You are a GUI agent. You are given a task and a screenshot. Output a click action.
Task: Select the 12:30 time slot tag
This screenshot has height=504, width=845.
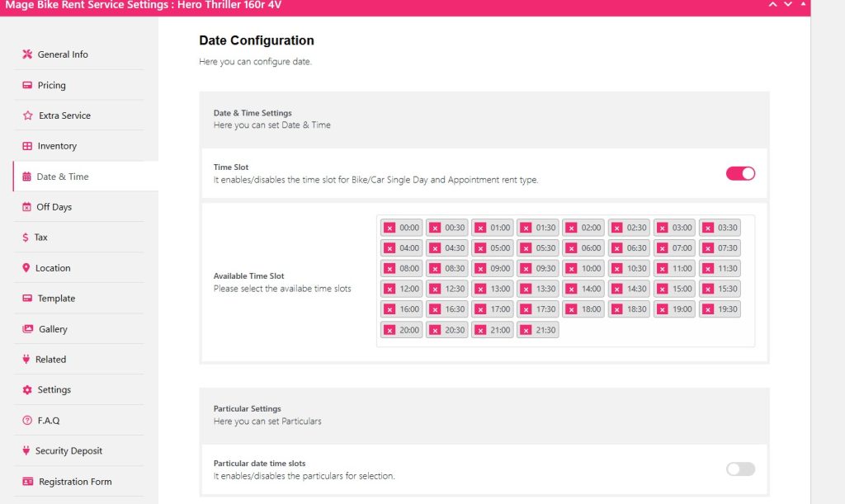click(x=454, y=289)
